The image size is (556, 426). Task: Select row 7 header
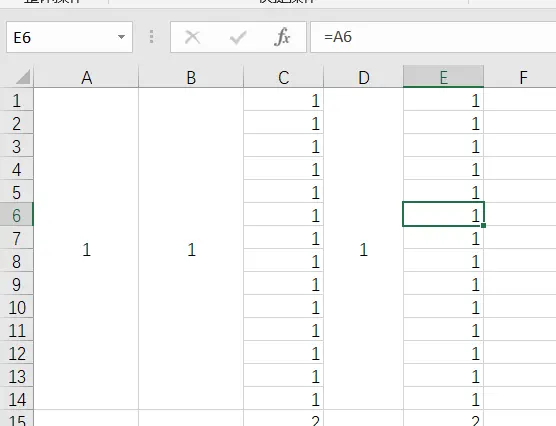point(17,238)
